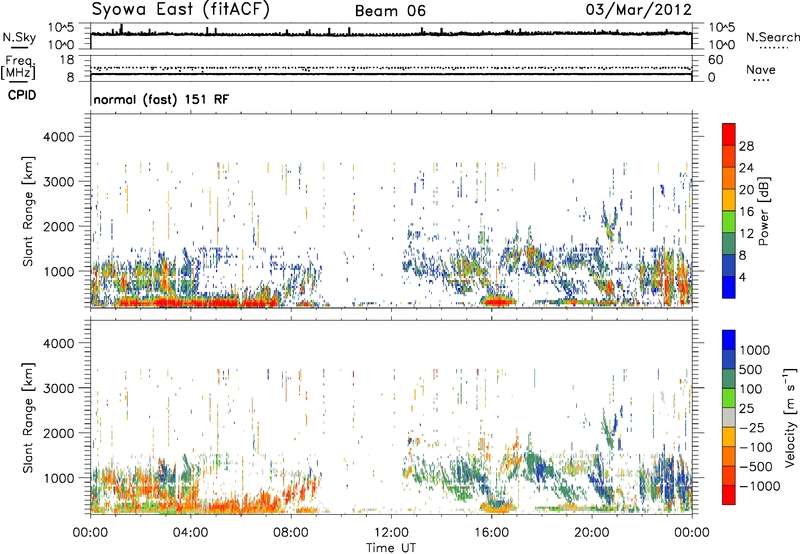
Task: Click the power panel 'Slant Range [km]' label
Action: (x=28, y=211)
